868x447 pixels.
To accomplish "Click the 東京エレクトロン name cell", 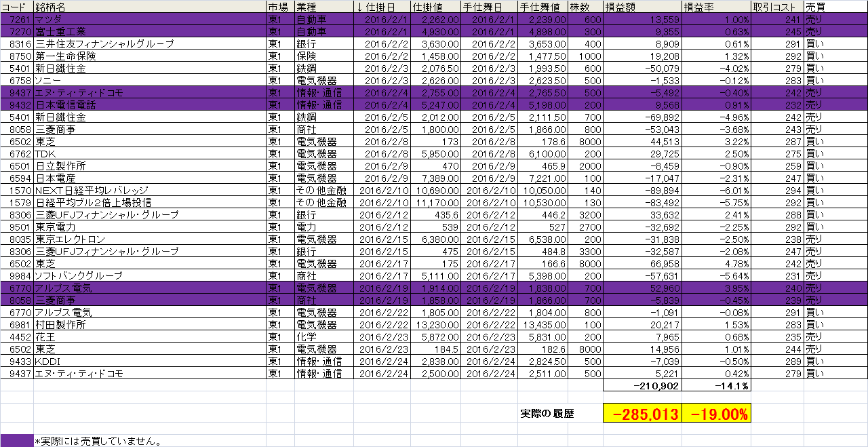I will pos(150,239).
